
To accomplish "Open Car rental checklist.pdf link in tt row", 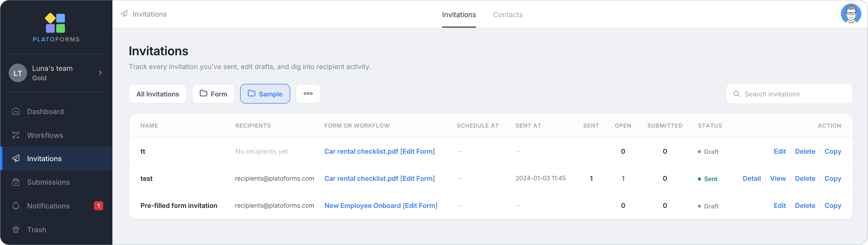I will pos(361,151).
